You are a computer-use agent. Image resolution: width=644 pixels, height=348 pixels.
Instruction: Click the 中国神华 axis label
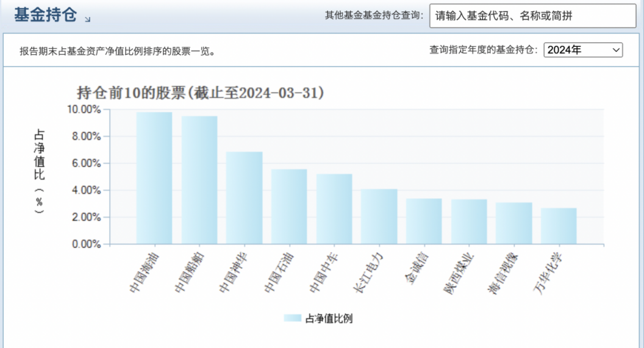[234, 273]
